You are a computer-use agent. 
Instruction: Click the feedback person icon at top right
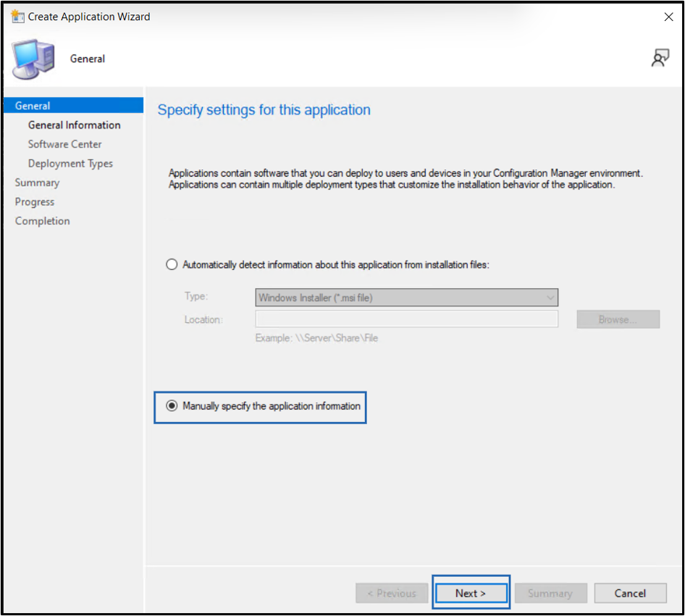(x=660, y=58)
